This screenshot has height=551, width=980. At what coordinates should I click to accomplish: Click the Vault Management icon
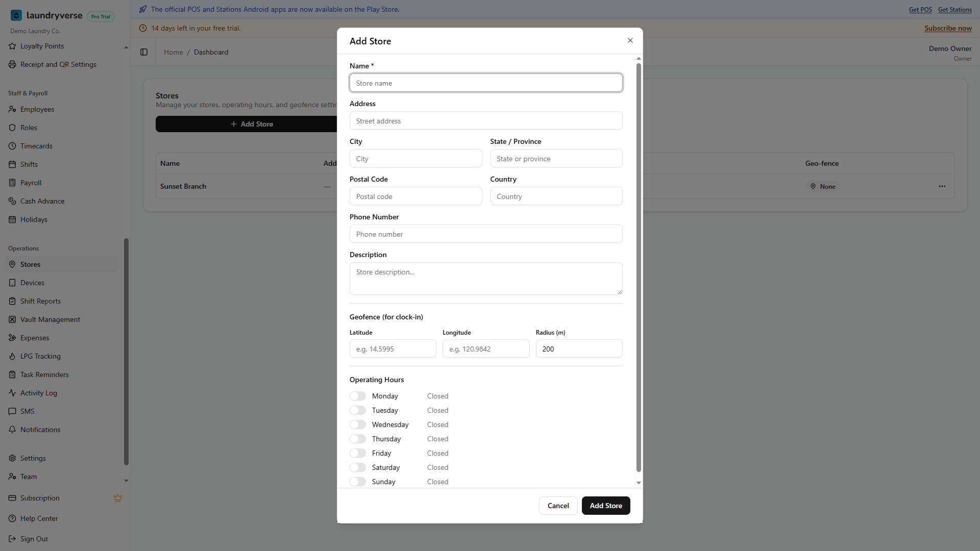pyautogui.click(x=12, y=319)
